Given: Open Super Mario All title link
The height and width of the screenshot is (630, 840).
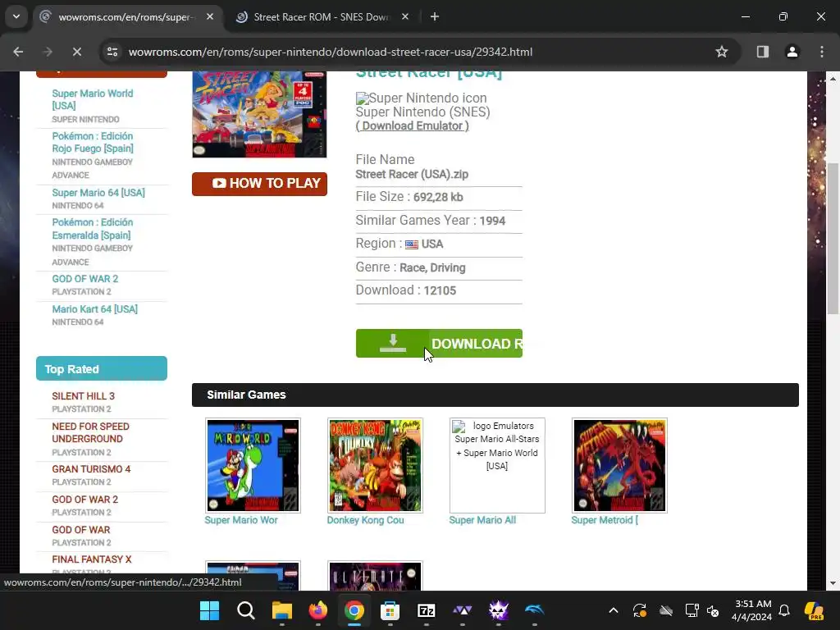Looking at the screenshot, I should pyautogui.click(x=482, y=520).
